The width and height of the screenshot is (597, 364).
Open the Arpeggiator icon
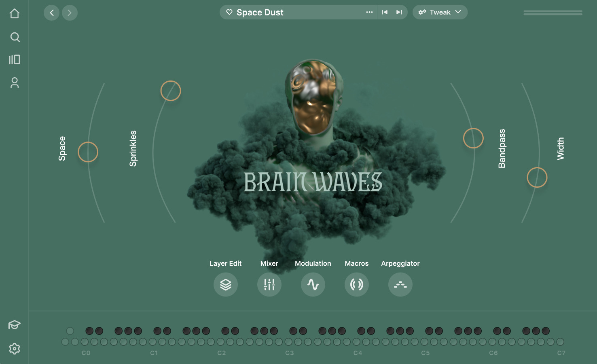point(400,284)
